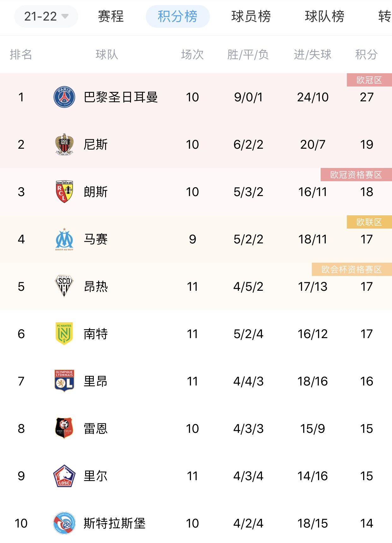Click the Angers SCO crest

point(64,286)
